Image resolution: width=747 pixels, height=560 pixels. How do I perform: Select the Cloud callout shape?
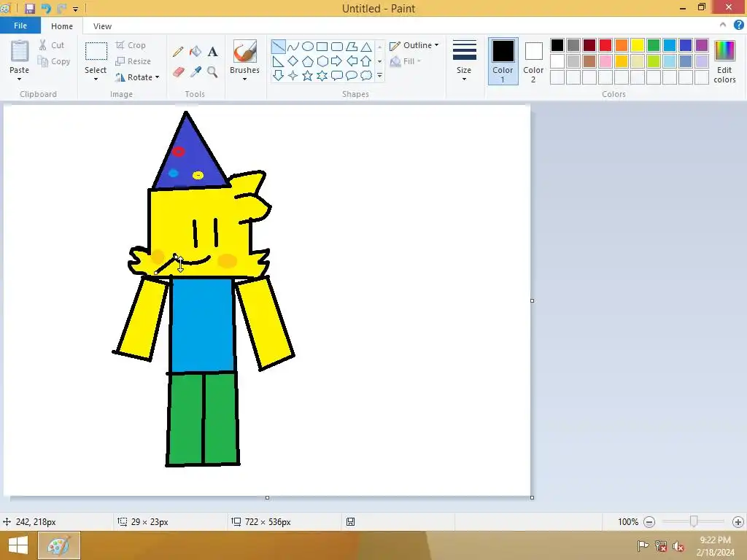(x=366, y=75)
